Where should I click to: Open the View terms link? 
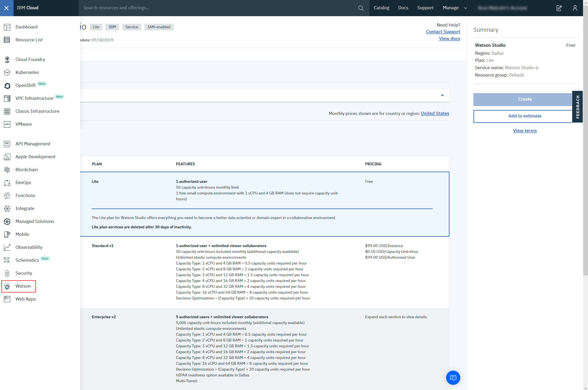[525, 131]
